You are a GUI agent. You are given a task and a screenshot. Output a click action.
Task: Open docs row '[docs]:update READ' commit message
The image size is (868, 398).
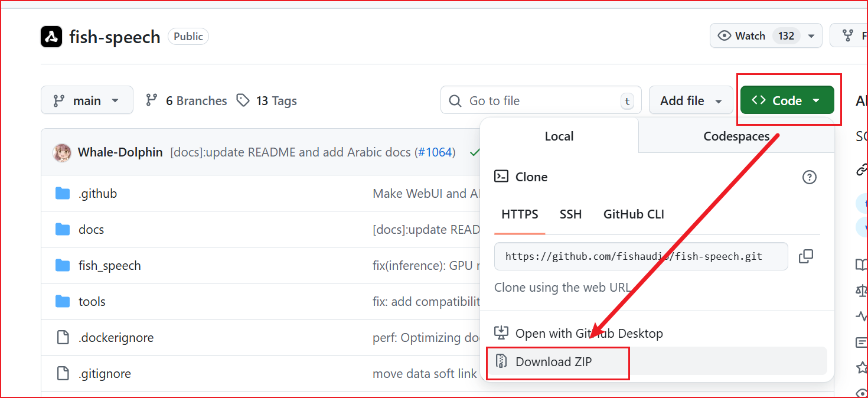426,229
